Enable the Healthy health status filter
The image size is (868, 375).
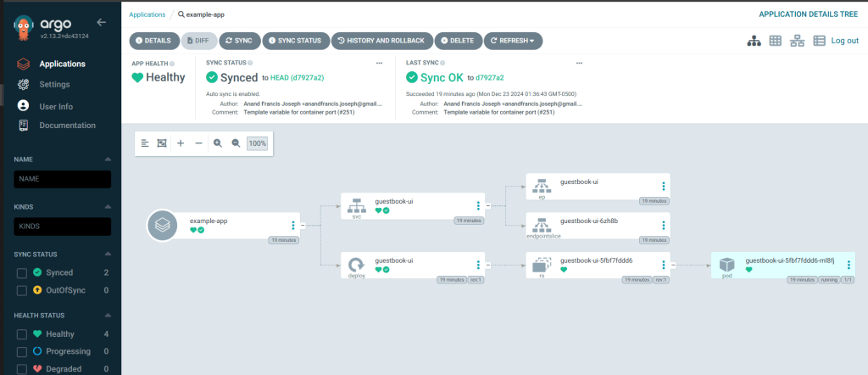pos(23,333)
